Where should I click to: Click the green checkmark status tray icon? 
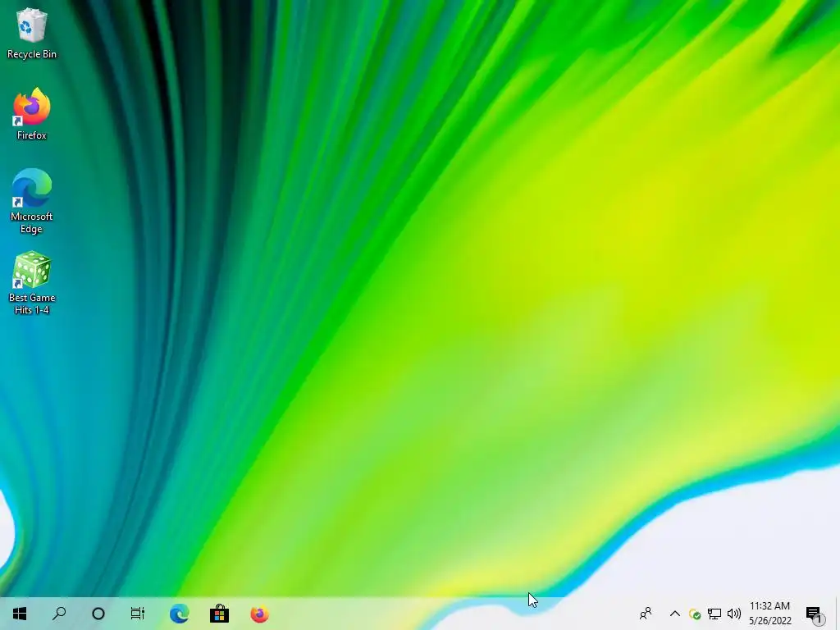(x=695, y=614)
